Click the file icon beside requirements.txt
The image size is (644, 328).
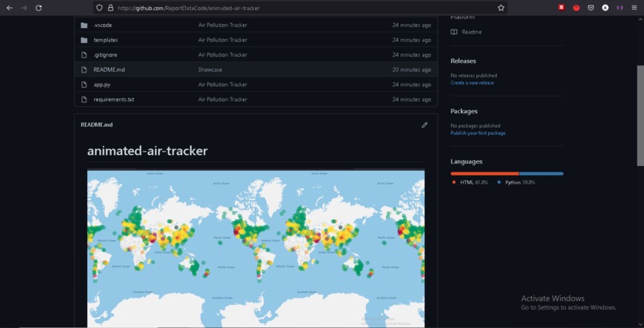tap(84, 99)
